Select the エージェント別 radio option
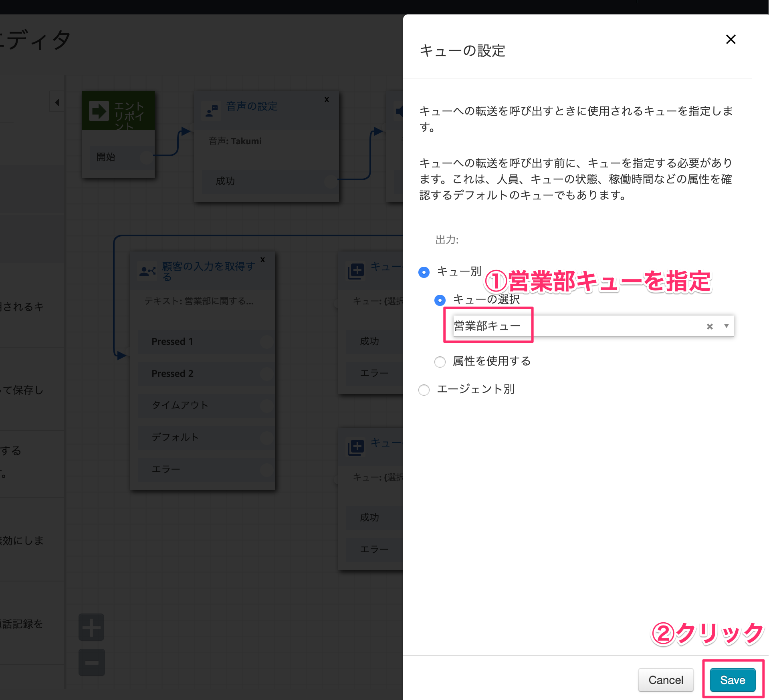 [x=424, y=390]
